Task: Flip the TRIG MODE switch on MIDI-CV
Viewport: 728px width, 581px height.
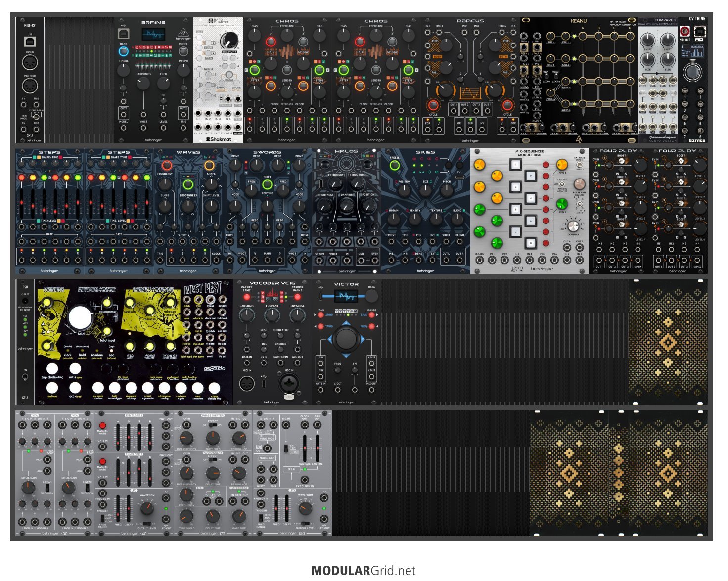Action: 36,117
